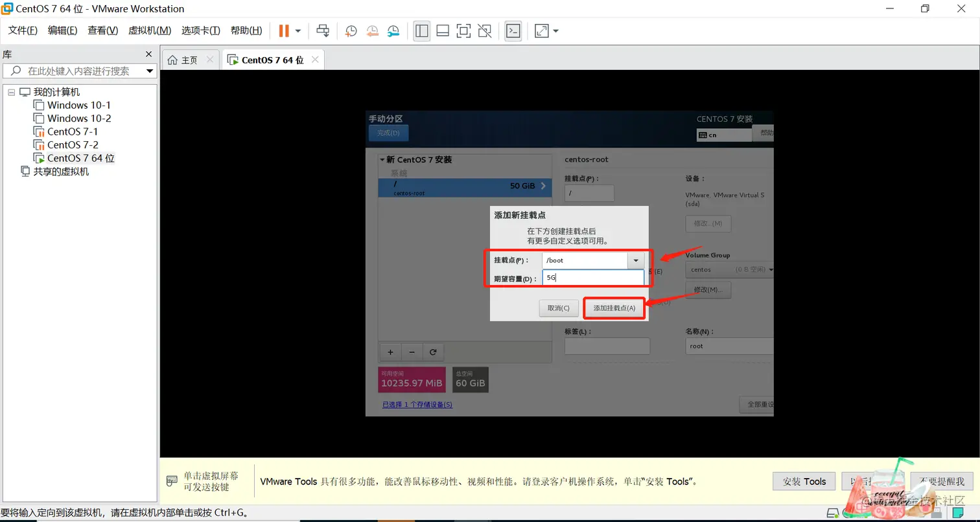Open the stretch display dropdown arrow
The image size is (980, 522).
pos(555,30)
